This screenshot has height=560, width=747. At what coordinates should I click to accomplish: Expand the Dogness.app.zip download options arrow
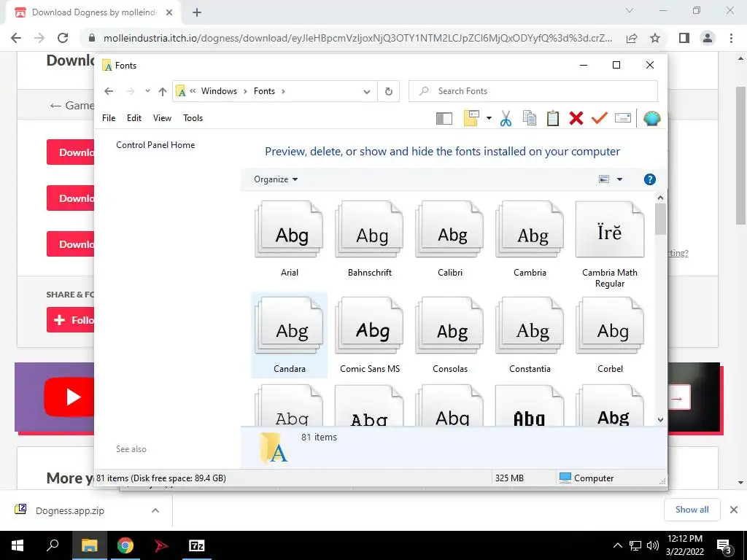click(155, 510)
